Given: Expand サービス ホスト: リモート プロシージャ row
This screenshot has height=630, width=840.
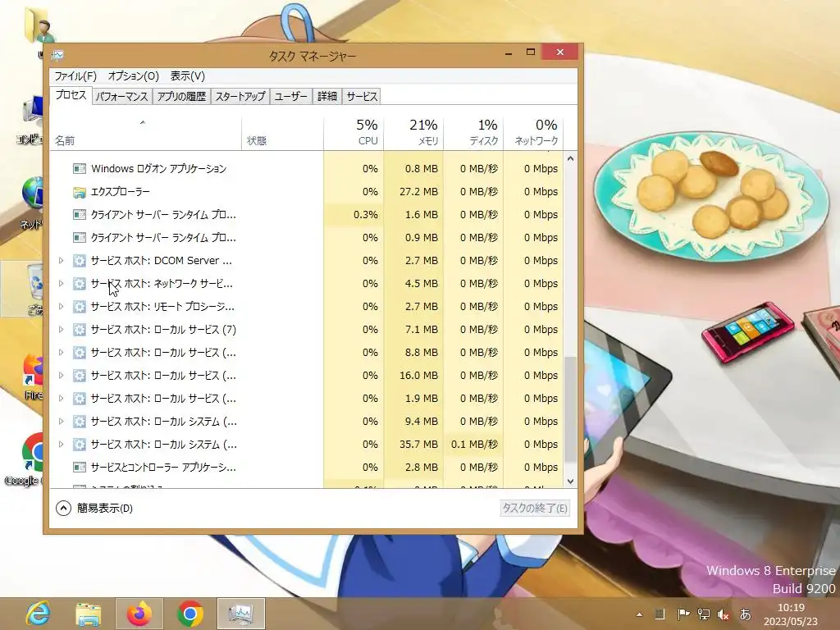Looking at the screenshot, I should point(61,307).
